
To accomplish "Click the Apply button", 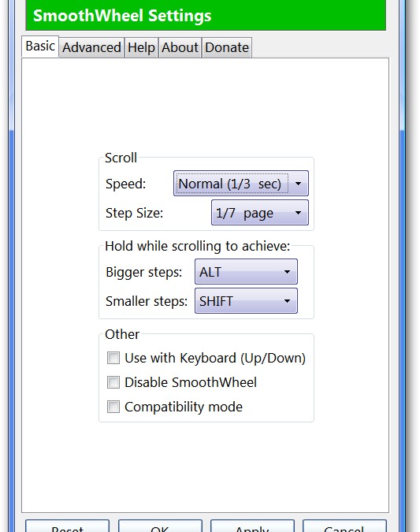I will (x=252, y=526).
